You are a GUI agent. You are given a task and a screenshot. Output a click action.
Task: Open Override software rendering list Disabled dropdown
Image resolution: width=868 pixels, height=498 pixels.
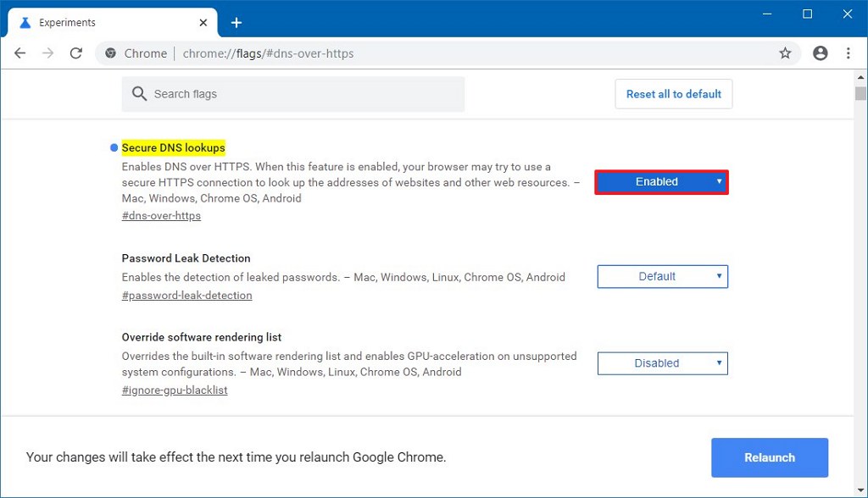(x=662, y=363)
